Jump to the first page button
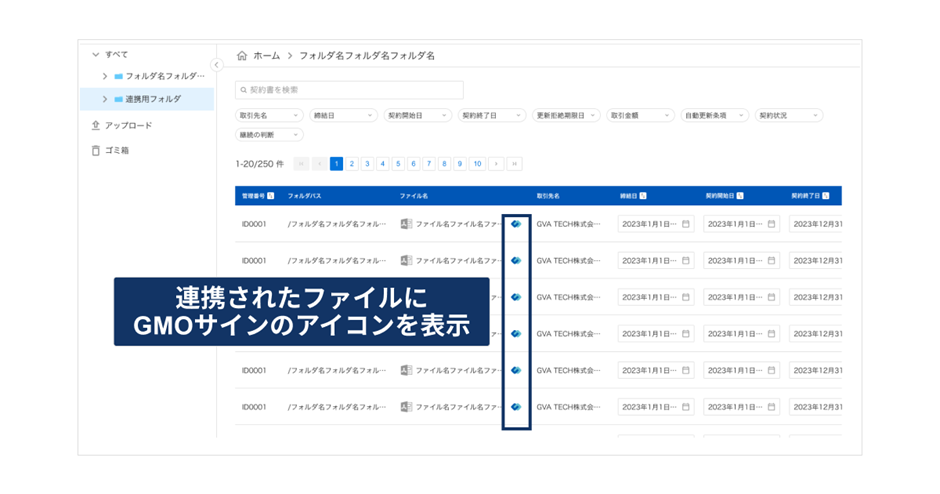The height and width of the screenshot is (494, 940). point(302,164)
